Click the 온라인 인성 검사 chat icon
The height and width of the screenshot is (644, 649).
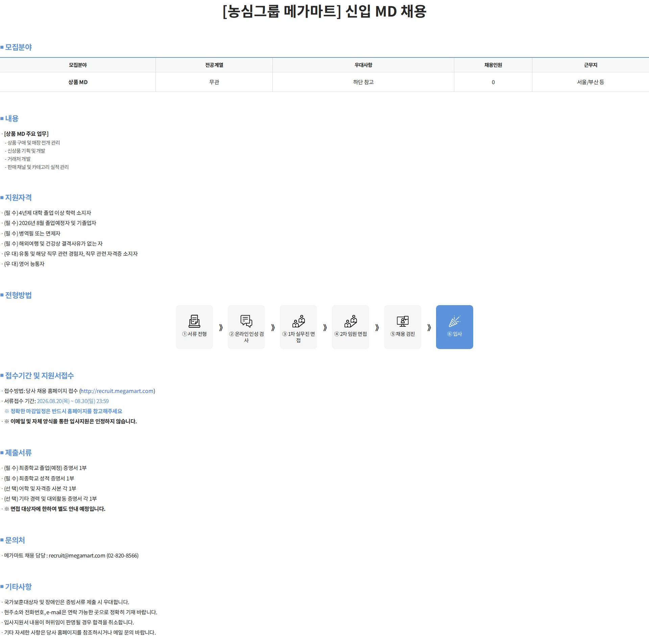click(246, 321)
